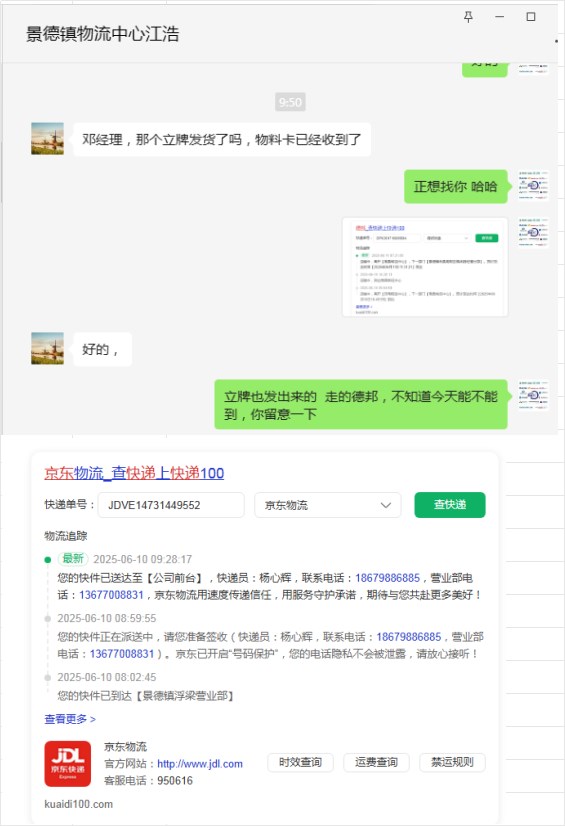Open official website link http://www.jdl.com
565x826 pixels.
200,764
